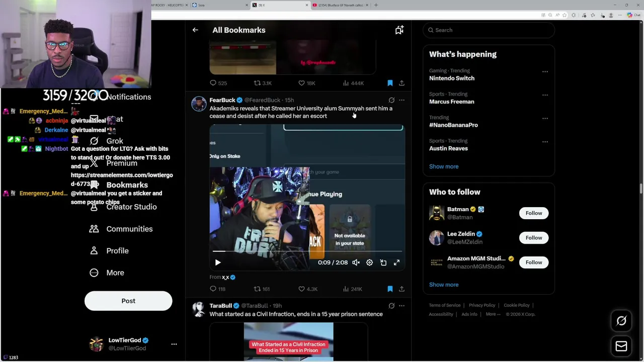644x362 pixels.
Task: Open floating Messages envelope button
Action: [x=621, y=346]
